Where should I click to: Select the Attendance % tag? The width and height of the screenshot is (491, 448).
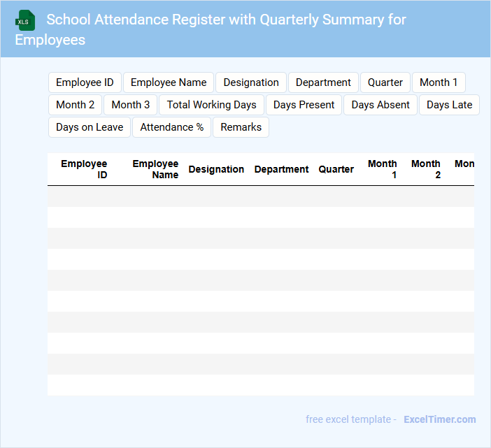[171, 127]
